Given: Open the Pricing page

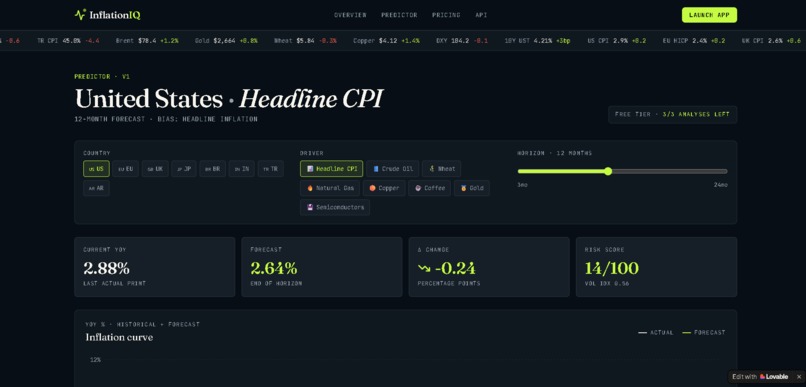Looking at the screenshot, I should point(446,15).
